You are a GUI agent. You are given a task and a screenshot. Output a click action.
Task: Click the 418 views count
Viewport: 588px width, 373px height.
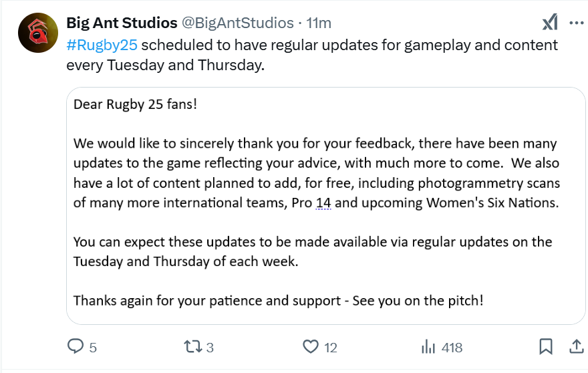pos(452,348)
